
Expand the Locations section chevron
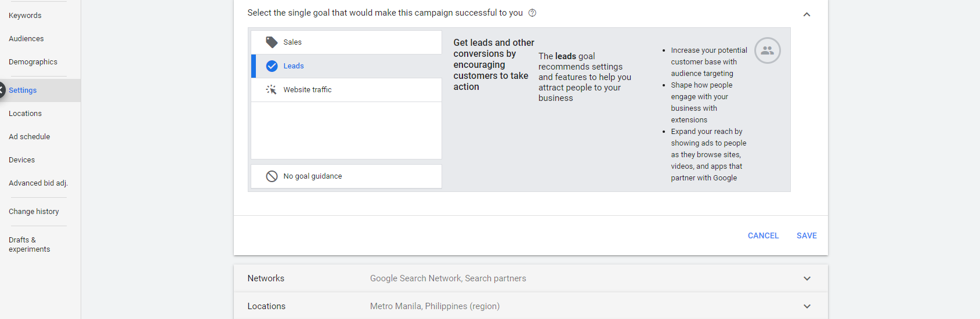point(807,306)
